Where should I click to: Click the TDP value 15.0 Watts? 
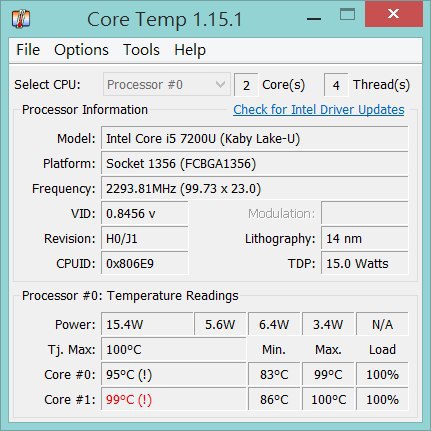click(x=365, y=263)
